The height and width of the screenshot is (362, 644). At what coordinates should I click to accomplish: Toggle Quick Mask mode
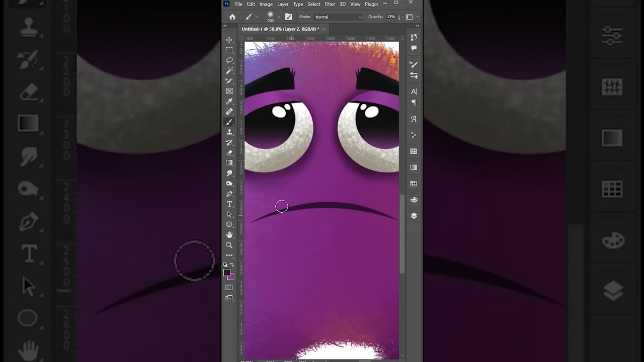point(229,288)
